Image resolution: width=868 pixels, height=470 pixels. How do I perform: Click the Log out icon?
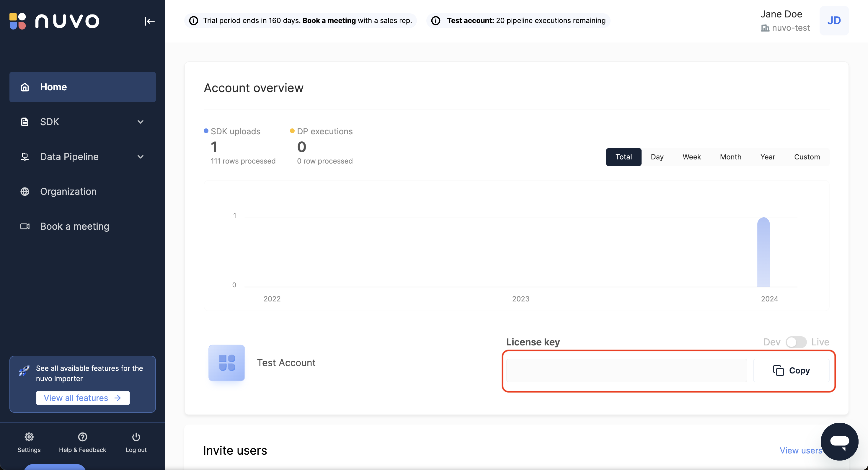136,437
